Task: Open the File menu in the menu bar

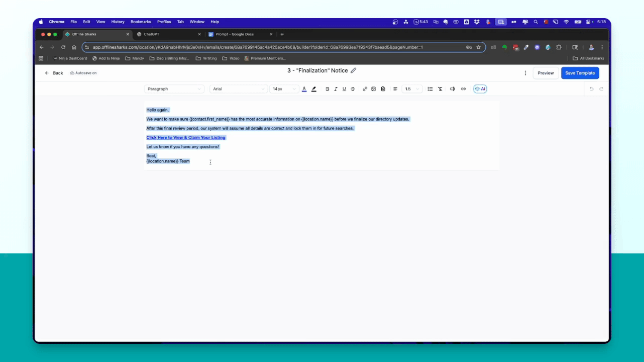Action: click(73, 22)
